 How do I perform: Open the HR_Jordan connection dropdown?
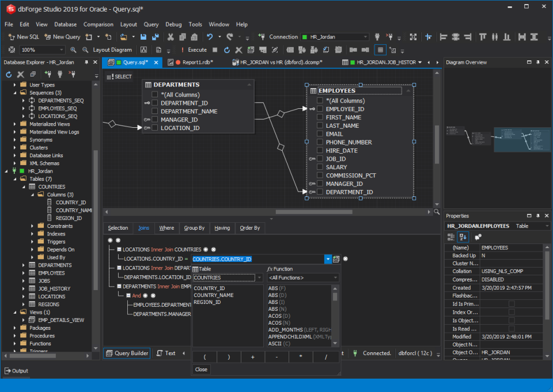(364, 36)
